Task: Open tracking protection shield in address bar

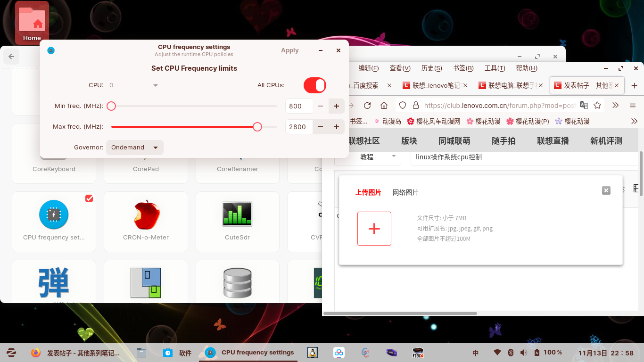Action: click(402, 105)
